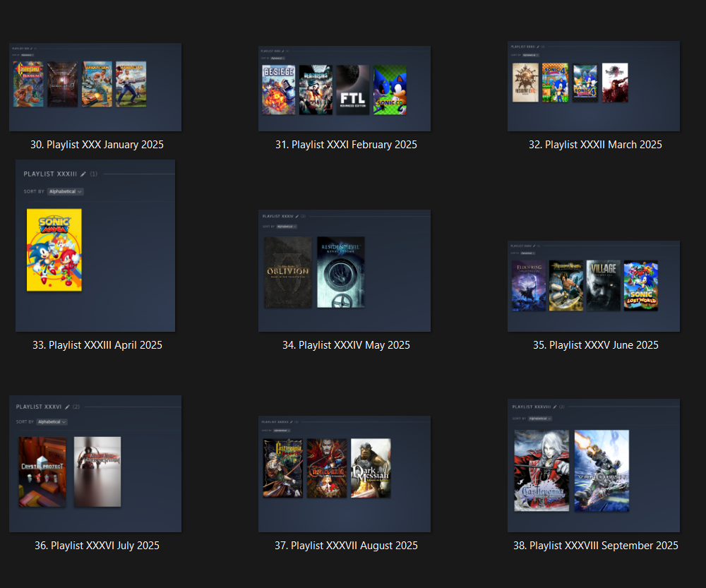
Task: Open the sort dropdown in the August 2025 playlist
Action: click(282, 431)
